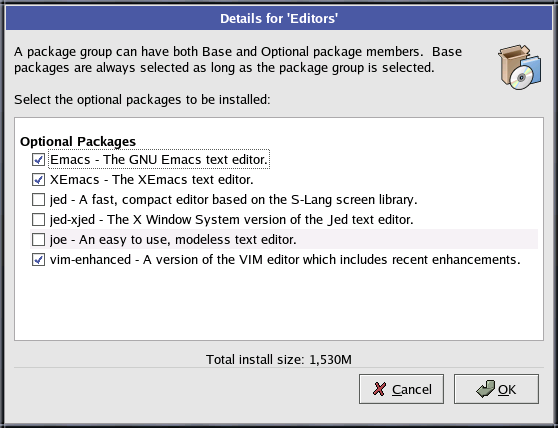Image resolution: width=558 pixels, height=428 pixels.
Task: Confirm selections with the OK button
Action: (496, 389)
